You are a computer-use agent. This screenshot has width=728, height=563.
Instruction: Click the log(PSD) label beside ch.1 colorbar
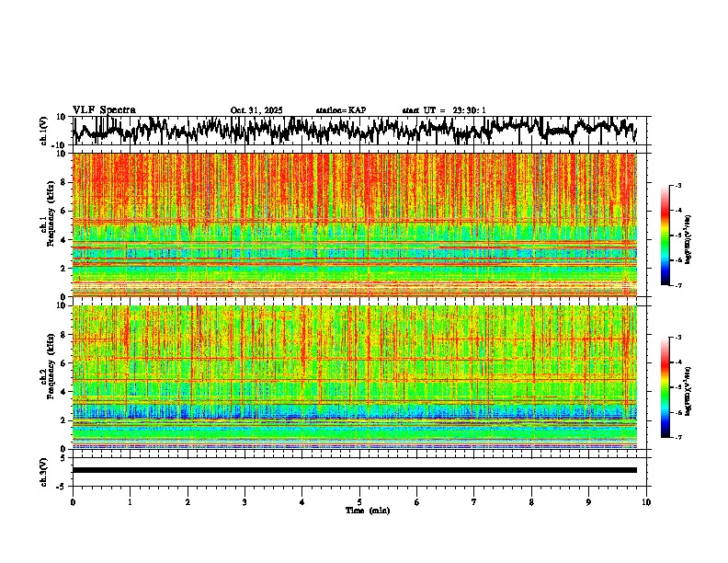tap(688, 240)
